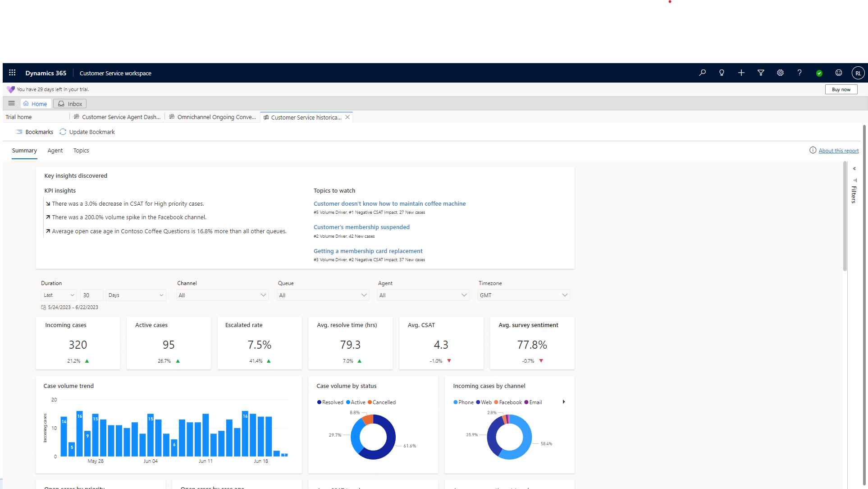This screenshot has height=489, width=868.
Task: Click the Buy now button
Action: point(841,89)
